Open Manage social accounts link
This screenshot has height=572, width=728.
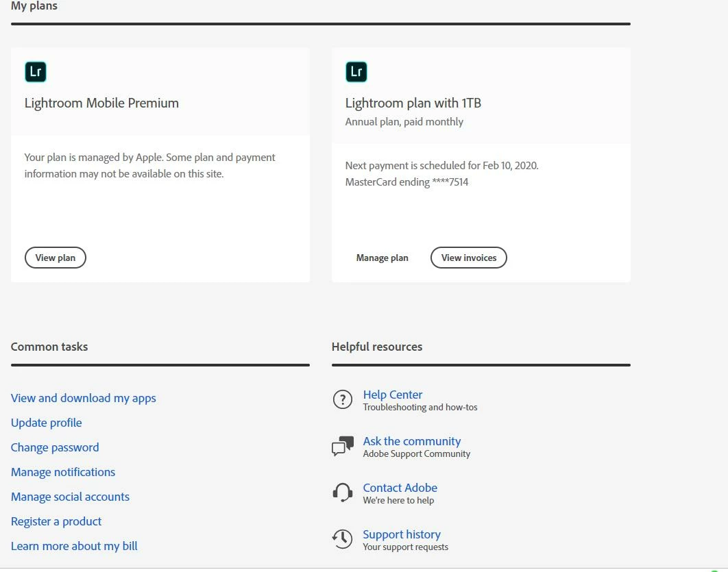(70, 497)
